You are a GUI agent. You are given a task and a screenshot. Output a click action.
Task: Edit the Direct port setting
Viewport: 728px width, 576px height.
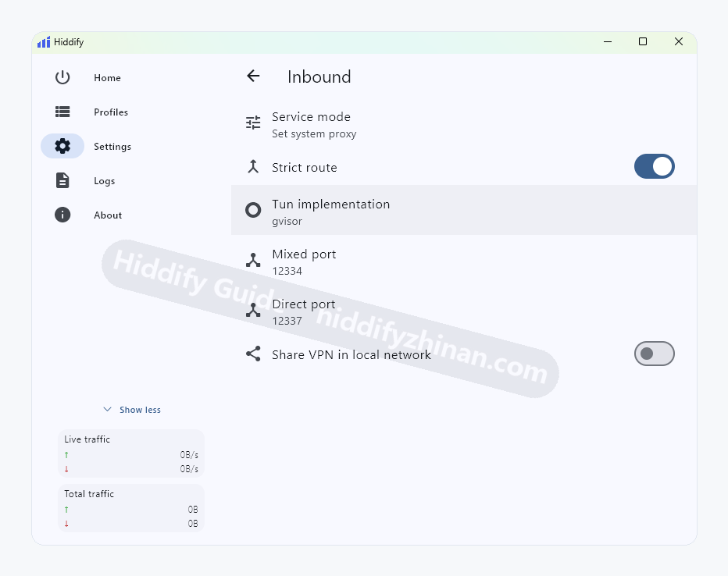(463, 312)
